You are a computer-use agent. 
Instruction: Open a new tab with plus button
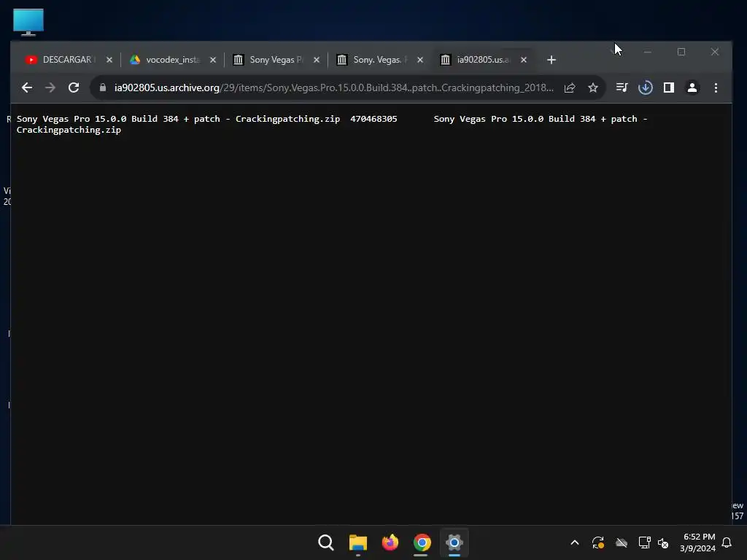coord(551,60)
